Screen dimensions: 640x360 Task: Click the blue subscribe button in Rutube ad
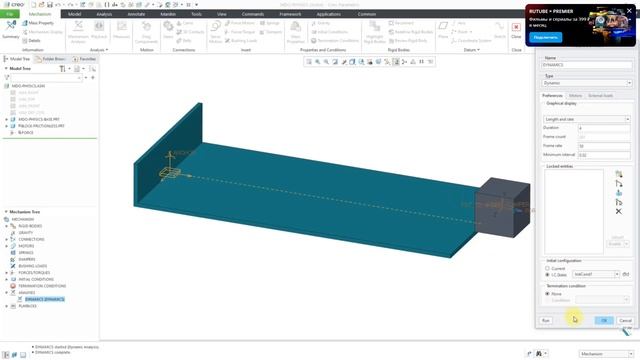tap(545, 37)
